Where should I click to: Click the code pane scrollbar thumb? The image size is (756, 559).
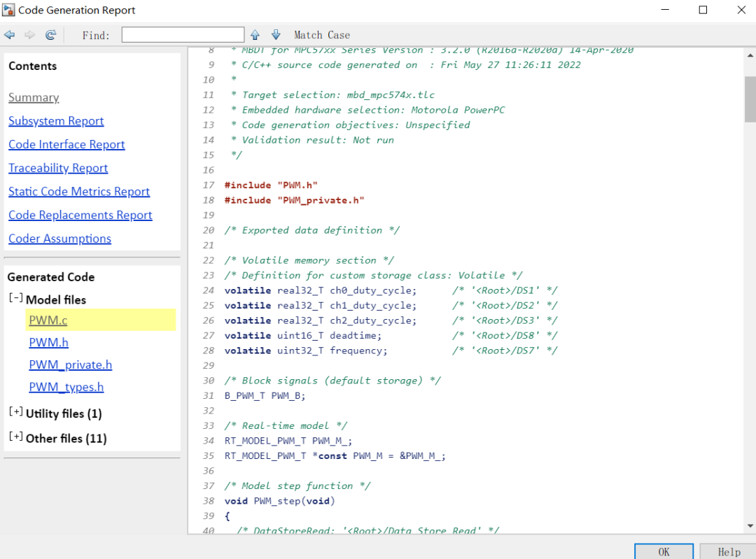pos(750,99)
